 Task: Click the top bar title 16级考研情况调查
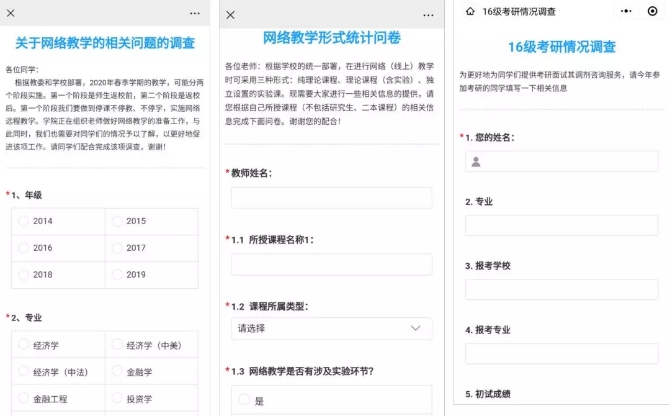pyautogui.click(x=519, y=12)
